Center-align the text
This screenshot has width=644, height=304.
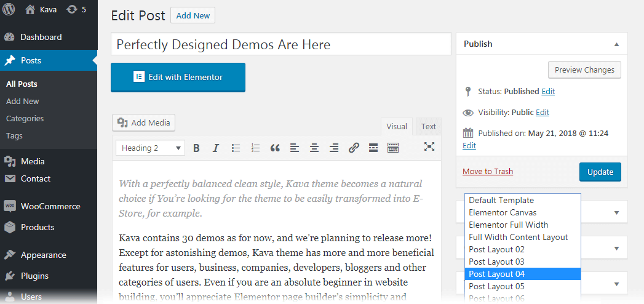[314, 148]
